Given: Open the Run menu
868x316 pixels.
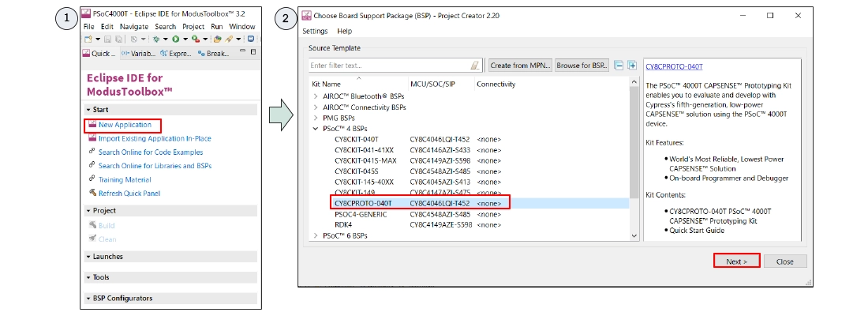Looking at the screenshot, I should point(217,27).
